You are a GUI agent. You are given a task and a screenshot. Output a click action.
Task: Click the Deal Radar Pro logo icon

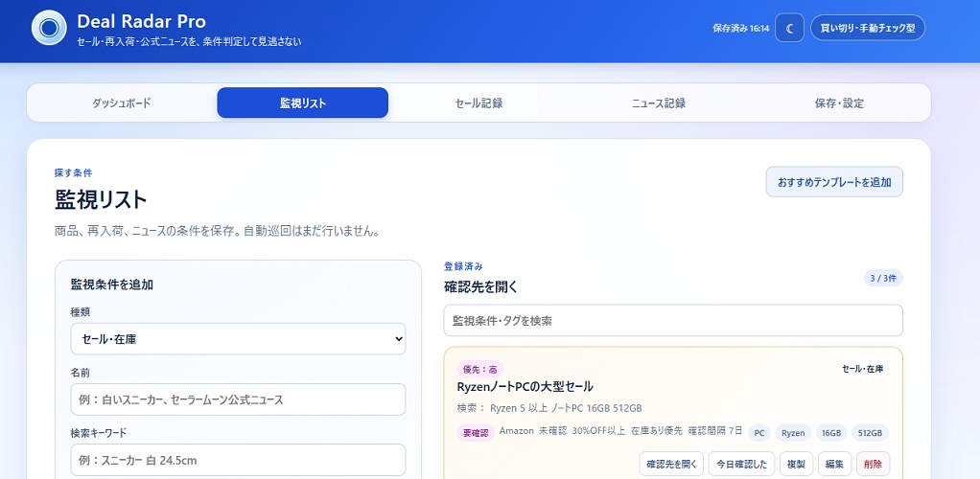49,28
